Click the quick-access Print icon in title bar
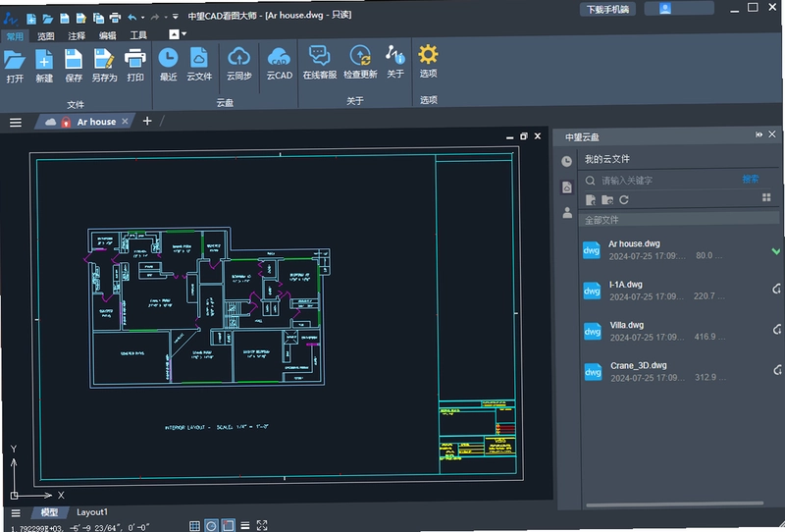This screenshot has width=785, height=532. click(115, 18)
